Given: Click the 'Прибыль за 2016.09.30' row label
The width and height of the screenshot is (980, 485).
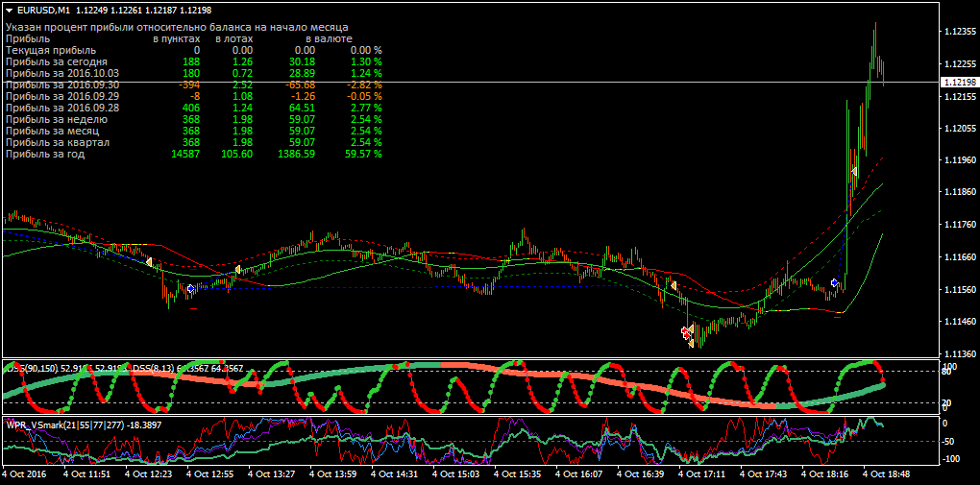Looking at the screenshot, I should point(62,85).
